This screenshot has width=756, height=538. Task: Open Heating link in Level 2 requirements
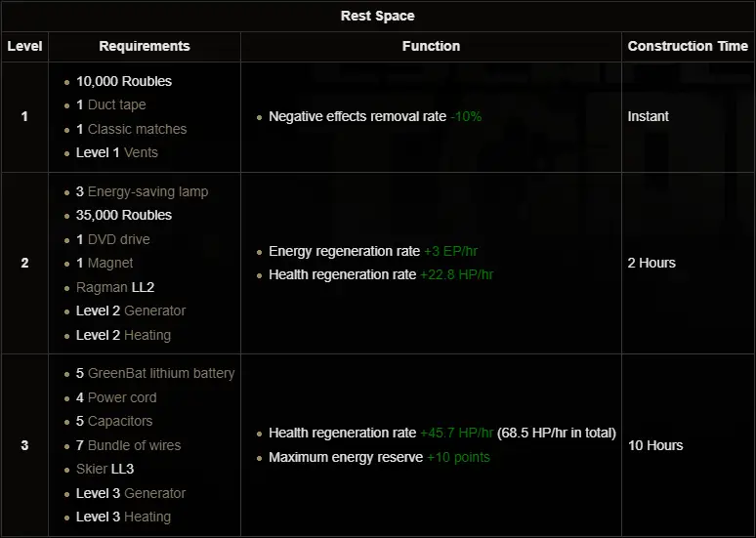pos(147,335)
